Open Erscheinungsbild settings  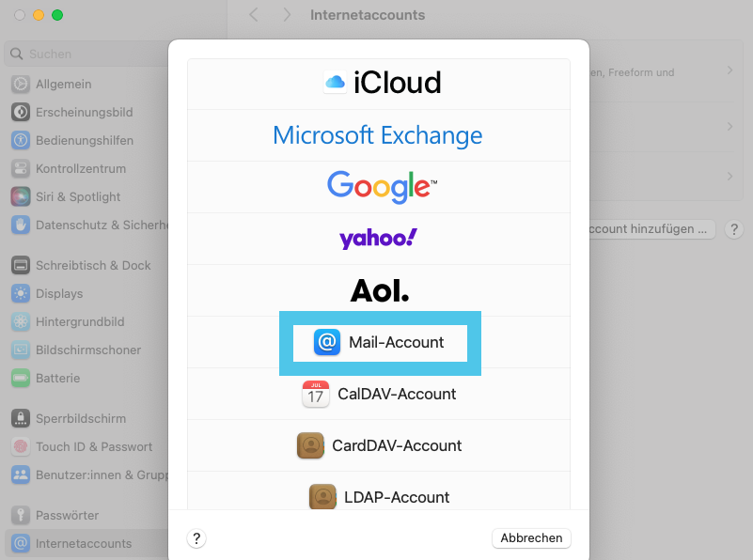86,113
